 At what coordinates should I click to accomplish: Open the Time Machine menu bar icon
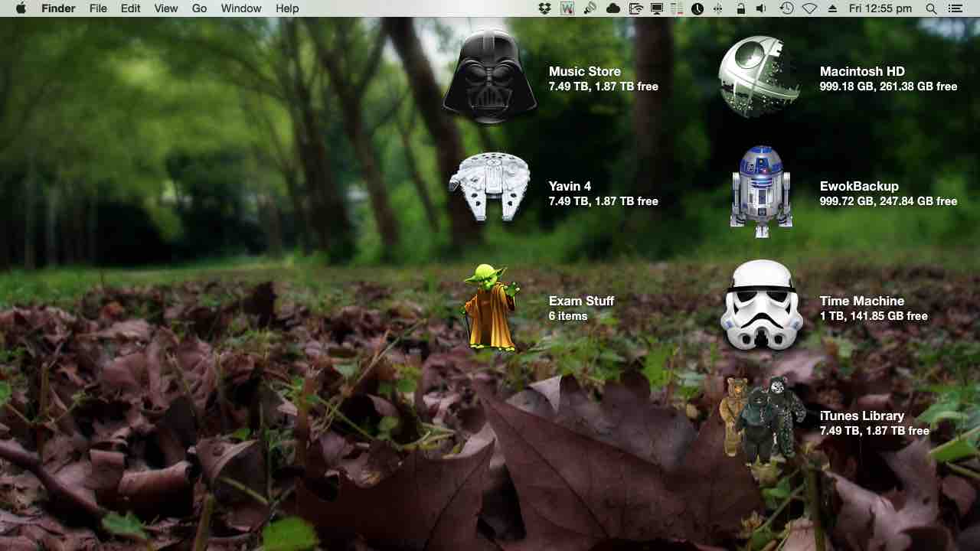[786, 8]
